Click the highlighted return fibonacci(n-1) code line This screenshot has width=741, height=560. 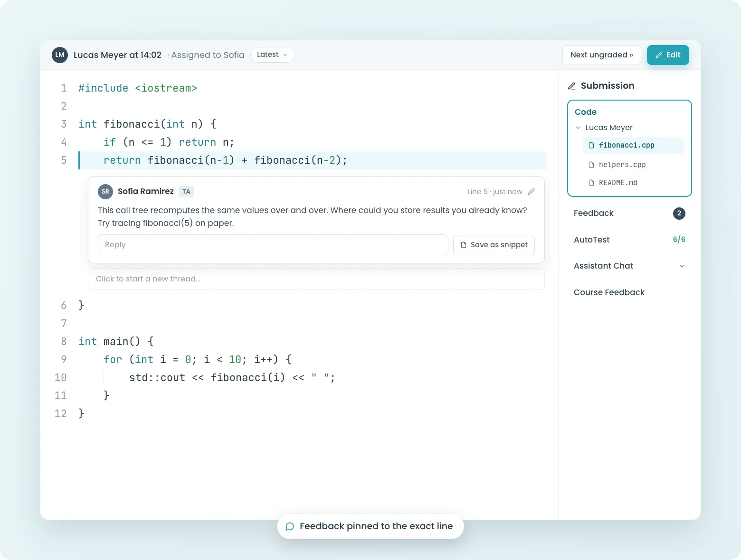click(313, 160)
